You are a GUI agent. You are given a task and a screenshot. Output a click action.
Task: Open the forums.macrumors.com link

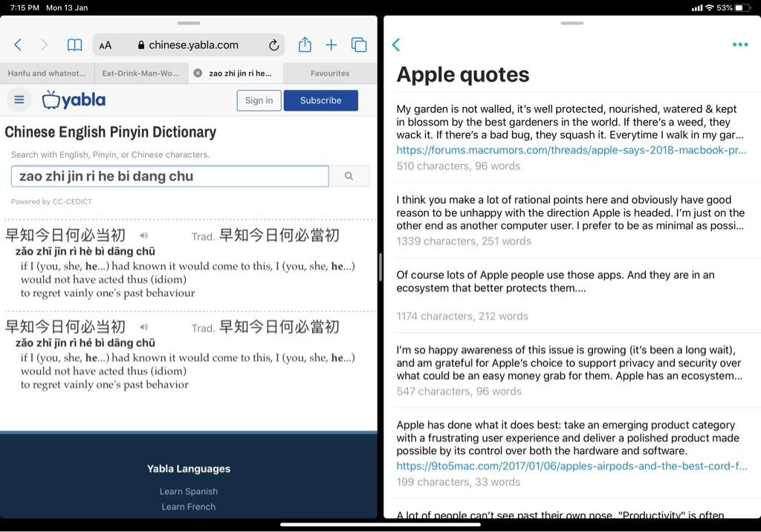click(x=571, y=150)
